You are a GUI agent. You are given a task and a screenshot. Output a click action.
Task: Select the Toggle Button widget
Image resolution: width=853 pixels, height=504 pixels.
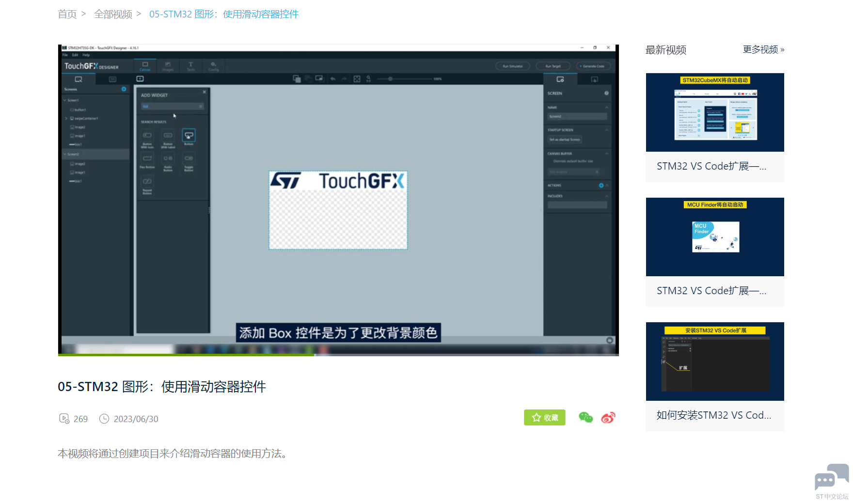189,162
